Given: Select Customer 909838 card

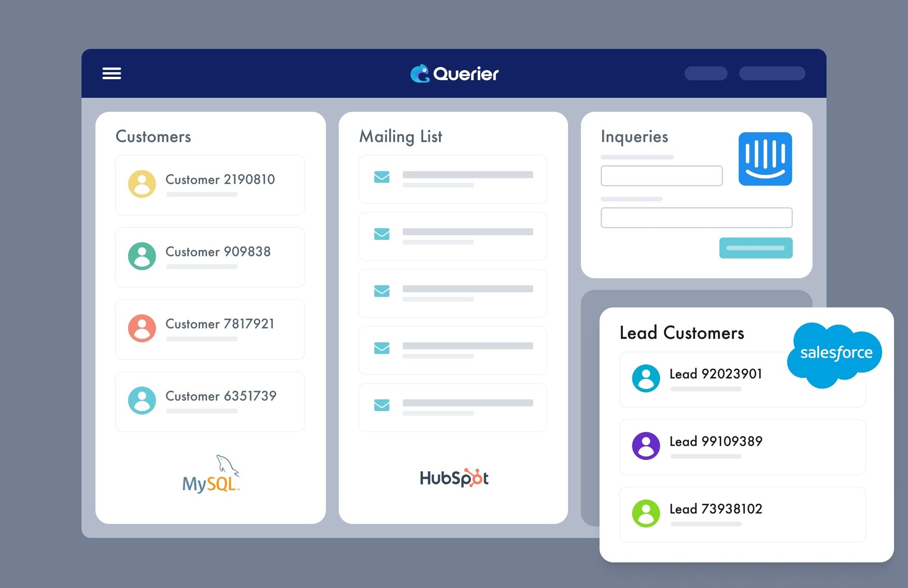Looking at the screenshot, I should point(210,257).
